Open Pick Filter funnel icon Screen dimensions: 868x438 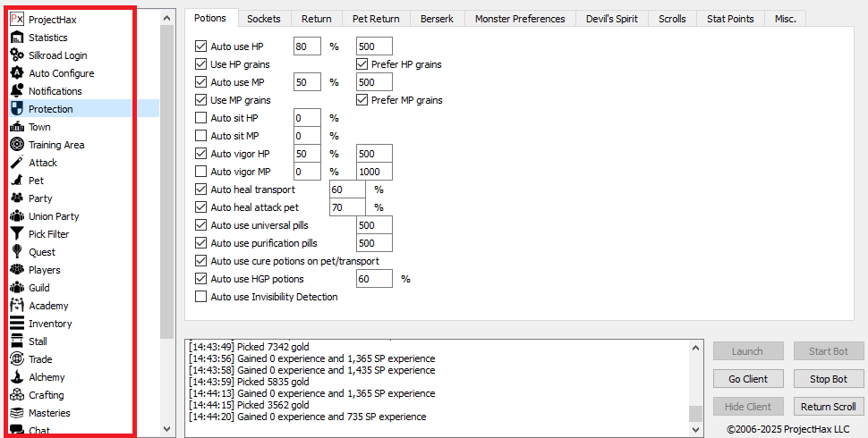pyautogui.click(x=16, y=234)
